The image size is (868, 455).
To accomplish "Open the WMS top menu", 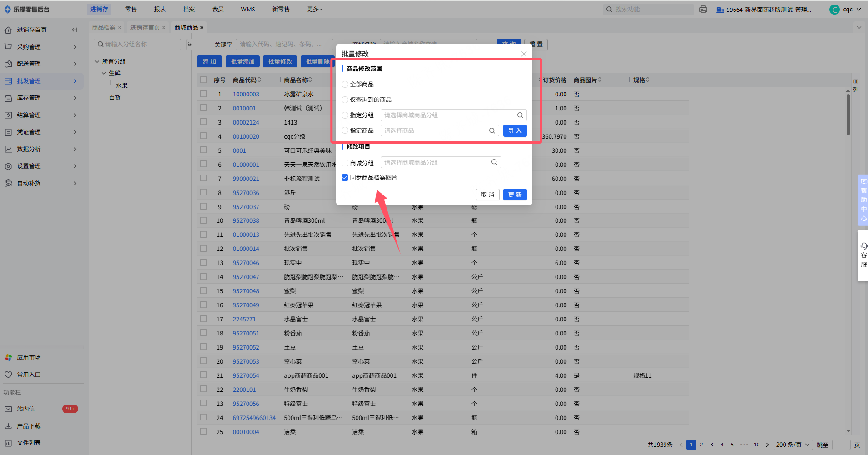I will pos(248,10).
